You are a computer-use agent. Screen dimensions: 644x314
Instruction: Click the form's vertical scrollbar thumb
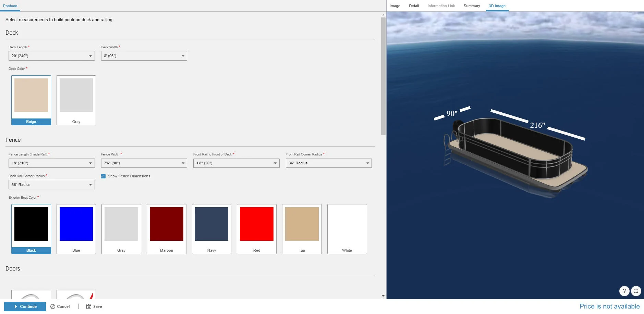click(383, 76)
